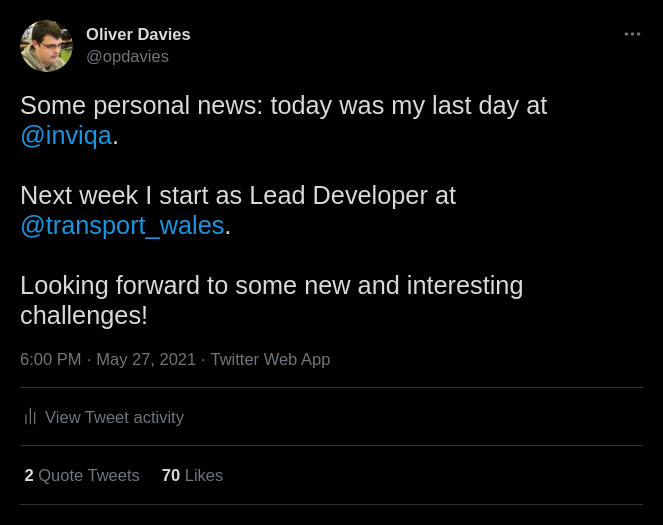Image resolution: width=663 pixels, height=525 pixels.
Task: Click the words 'Next week I start'
Action: pos(107,195)
